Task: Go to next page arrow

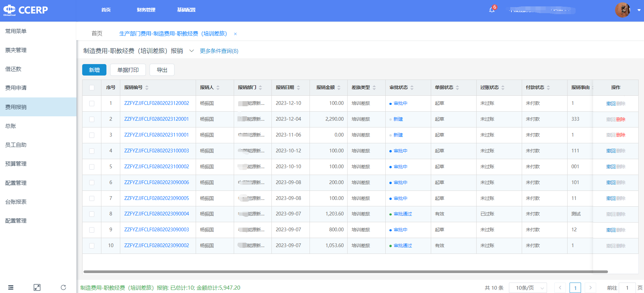Action: coord(590,288)
